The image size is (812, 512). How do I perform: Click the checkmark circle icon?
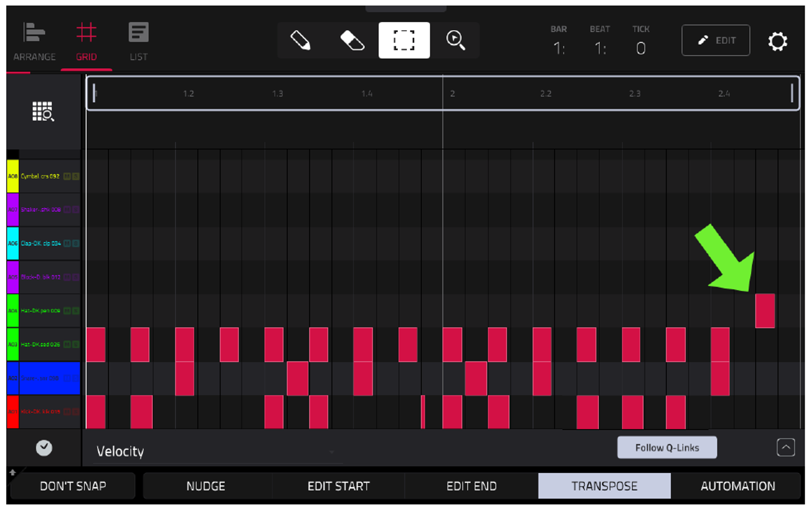tap(44, 448)
